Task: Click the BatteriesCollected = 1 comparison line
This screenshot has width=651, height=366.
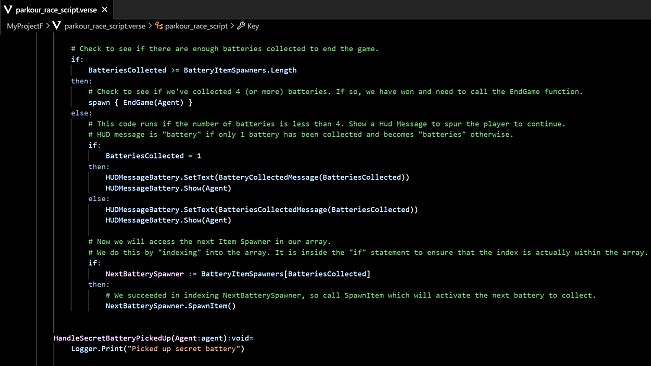Action: point(153,156)
